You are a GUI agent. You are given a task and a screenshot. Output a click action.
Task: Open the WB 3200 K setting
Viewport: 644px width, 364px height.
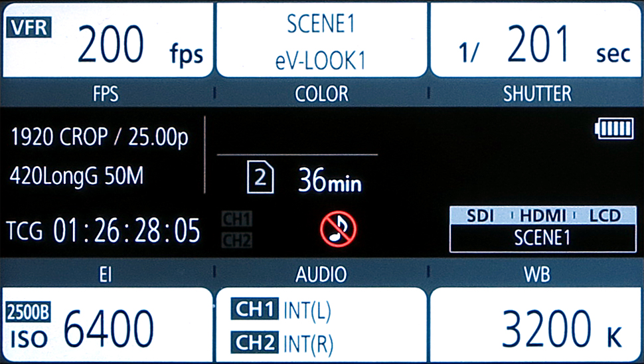click(536, 325)
